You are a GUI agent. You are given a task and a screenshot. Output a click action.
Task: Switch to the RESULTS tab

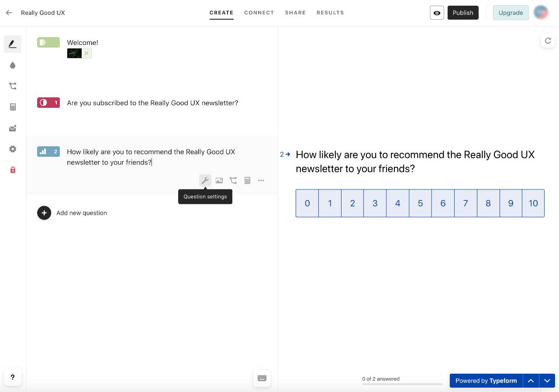pyautogui.click(x=330, y=13)
